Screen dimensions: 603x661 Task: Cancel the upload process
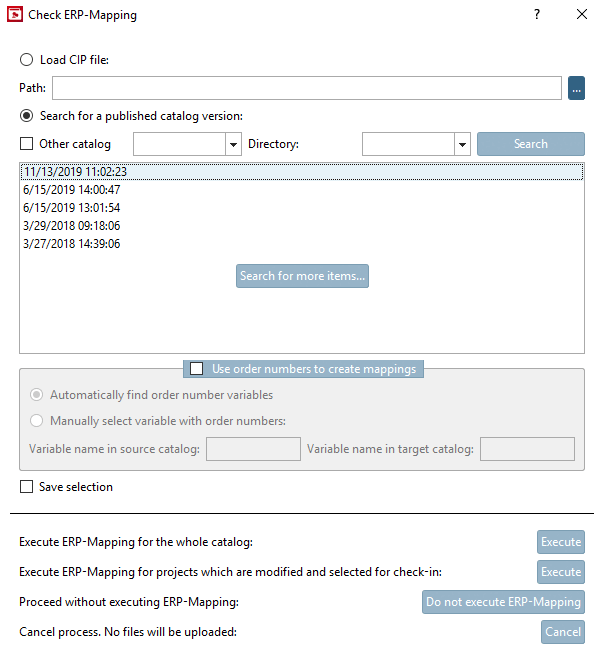click(x=562, y=632)
